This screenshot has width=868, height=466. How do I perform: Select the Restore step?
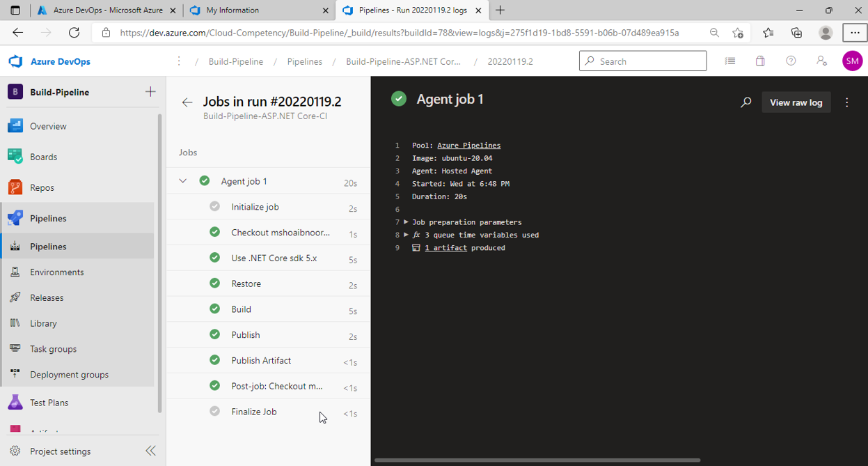coord(268,284)
